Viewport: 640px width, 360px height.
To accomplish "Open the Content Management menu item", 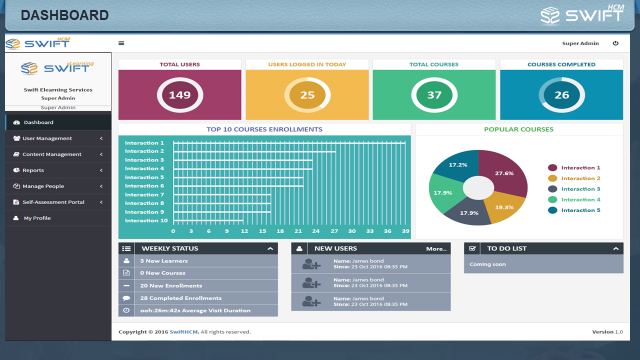I will tap(58, 154).
